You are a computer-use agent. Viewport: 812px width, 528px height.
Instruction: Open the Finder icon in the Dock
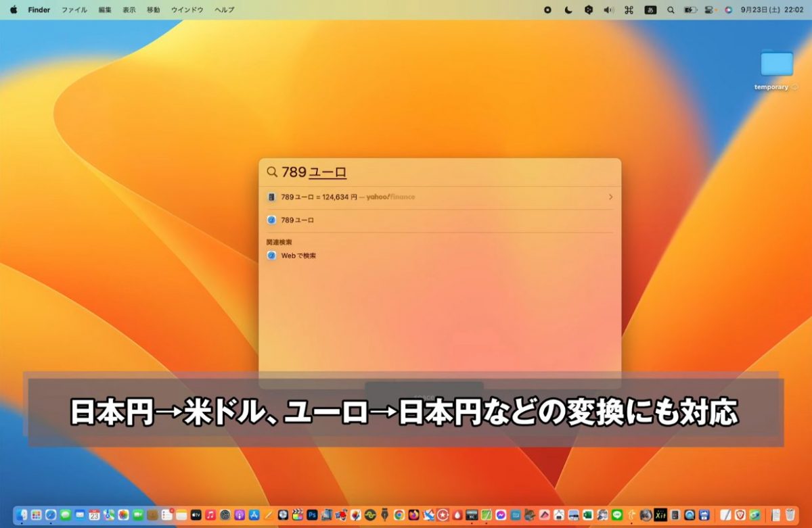point(22,515)
